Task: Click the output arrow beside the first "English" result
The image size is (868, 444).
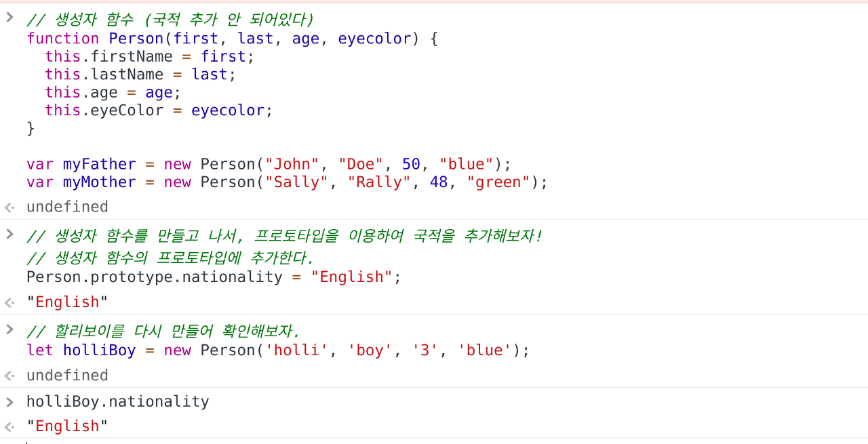Action: point(9,302)
